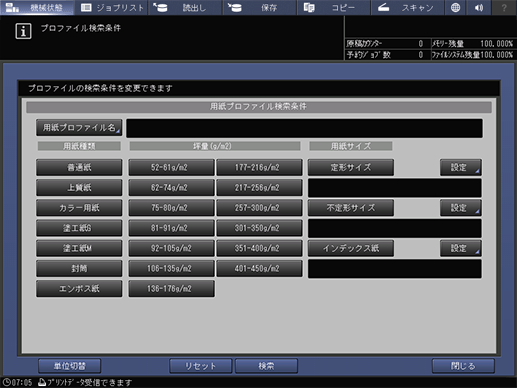Open 設定 for 定形サイズ
The width and height of the screenshot is (517, 388).
[x=461, y=167]
